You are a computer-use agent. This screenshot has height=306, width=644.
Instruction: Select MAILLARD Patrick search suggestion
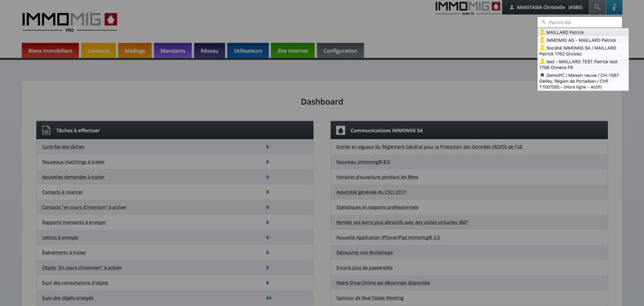pyautogui.click(x=583, y=32)
